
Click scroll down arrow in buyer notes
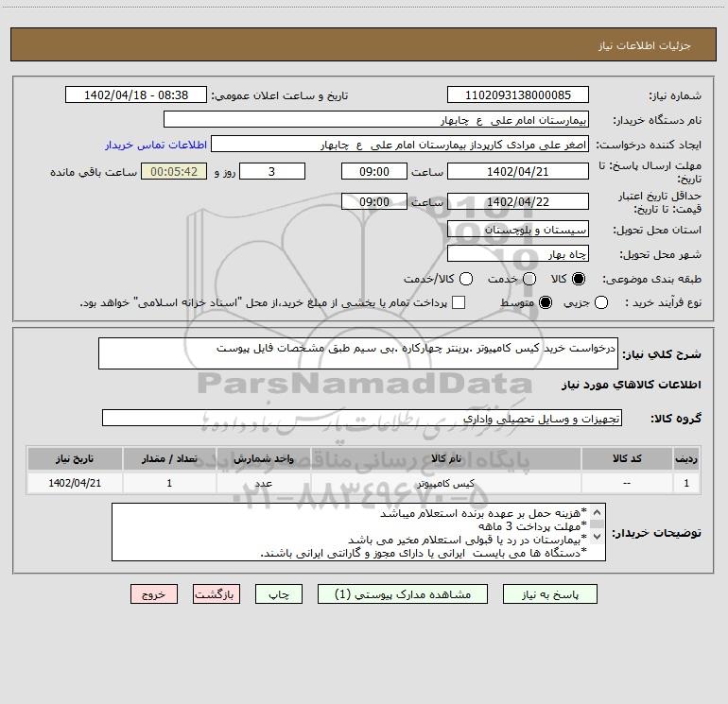pyautogui.click(x=598, y=537)
